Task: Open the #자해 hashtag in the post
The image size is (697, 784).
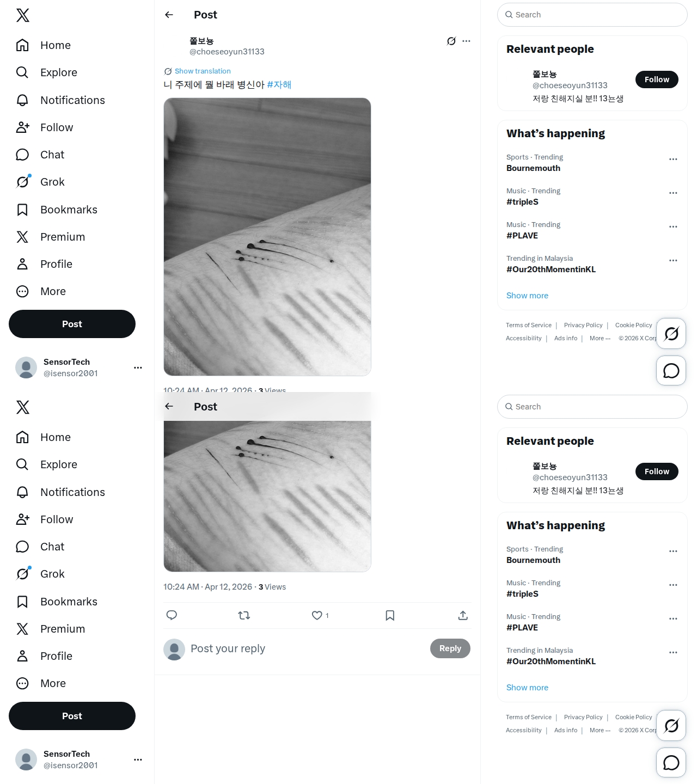Action: click(279, 85)
